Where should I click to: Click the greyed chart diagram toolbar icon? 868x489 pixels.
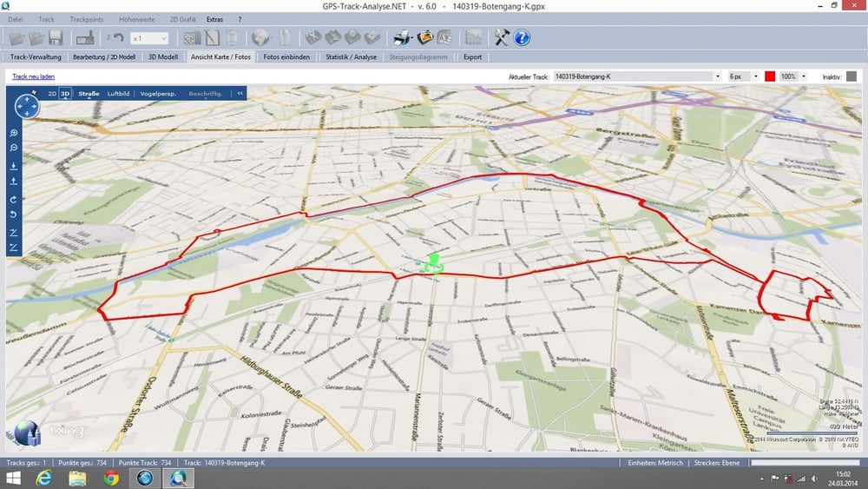tap(474, 37)
